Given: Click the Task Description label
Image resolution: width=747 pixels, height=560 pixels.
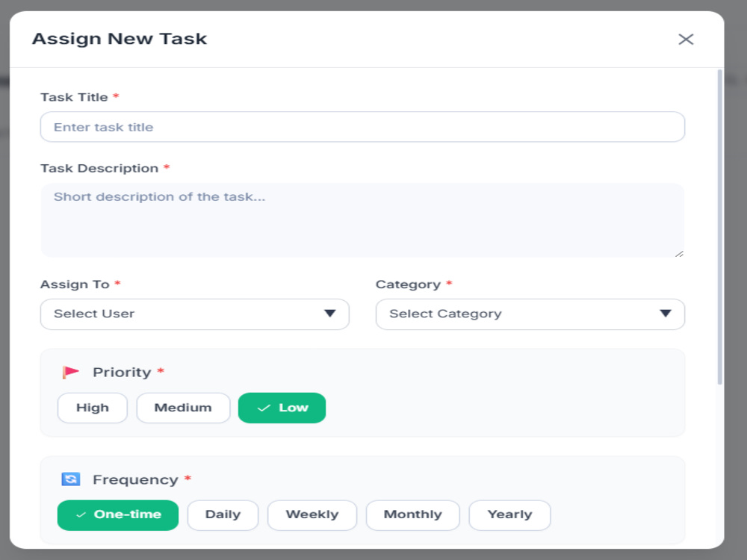Looking at the screenshot, I should click(x=99, y=168).
